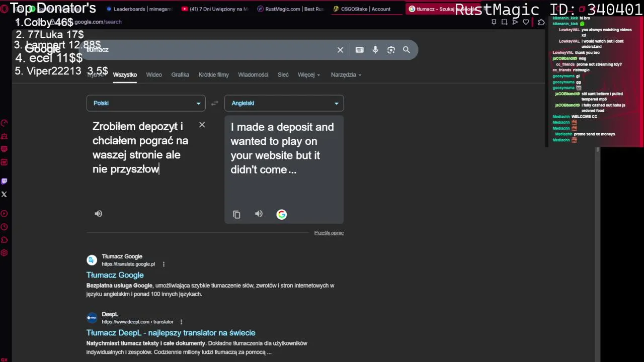Switch to the Sieć tab

coord(283,75)
